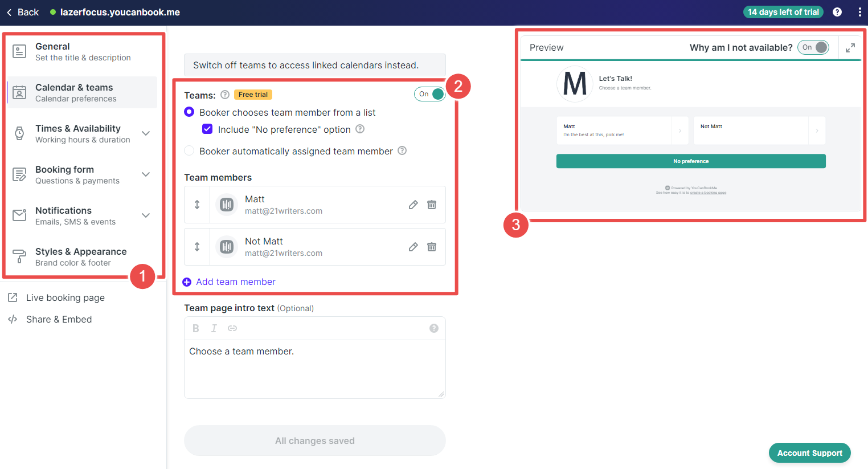Uncheck Include "No preference" option

(207, 129)
